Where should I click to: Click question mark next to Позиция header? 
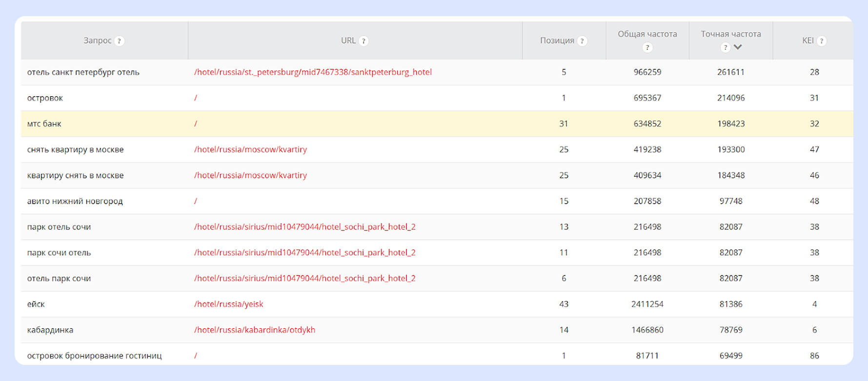click(582, 41)
